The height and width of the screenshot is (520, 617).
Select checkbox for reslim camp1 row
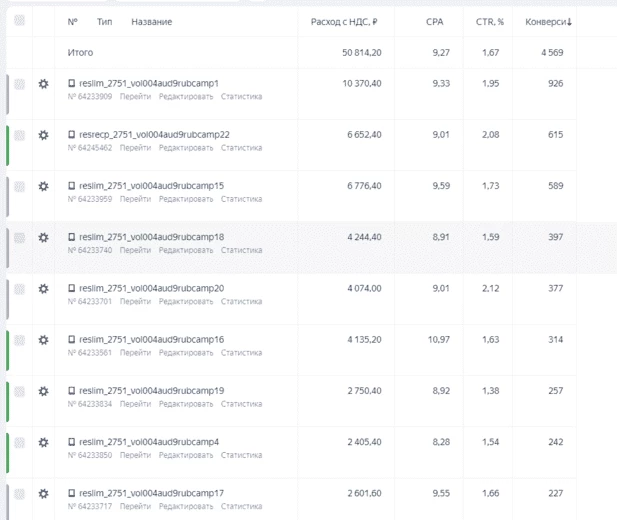(19, 84)
